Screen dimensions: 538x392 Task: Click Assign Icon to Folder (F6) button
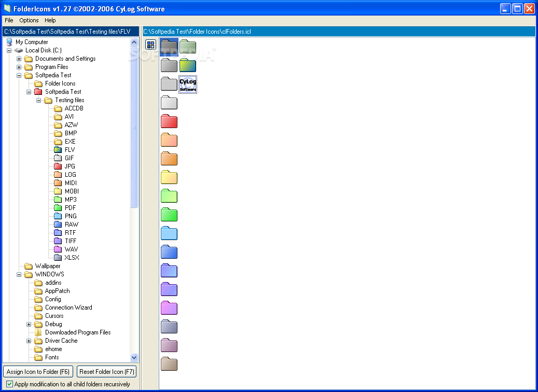(38, 372)
